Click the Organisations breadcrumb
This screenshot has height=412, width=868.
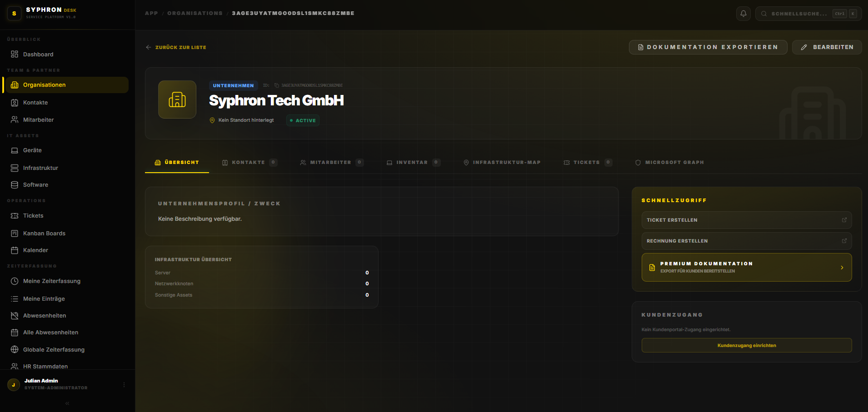pyautogui.click(x=195, y=13)
